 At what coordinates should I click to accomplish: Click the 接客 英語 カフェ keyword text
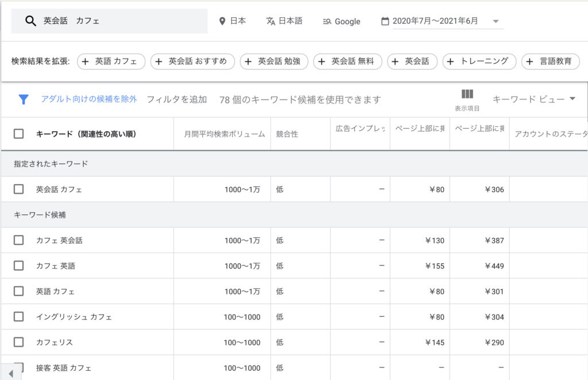click(64, 368)
